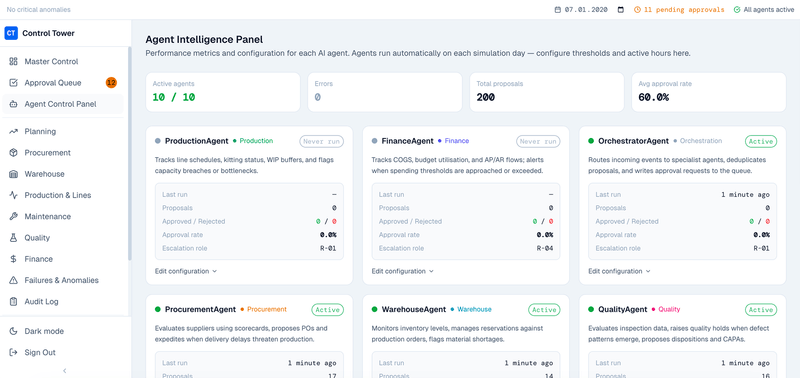Expand Edit configuration under ProductionAgent
This screenshot has width=800, height=378.
tap(186, 271)
